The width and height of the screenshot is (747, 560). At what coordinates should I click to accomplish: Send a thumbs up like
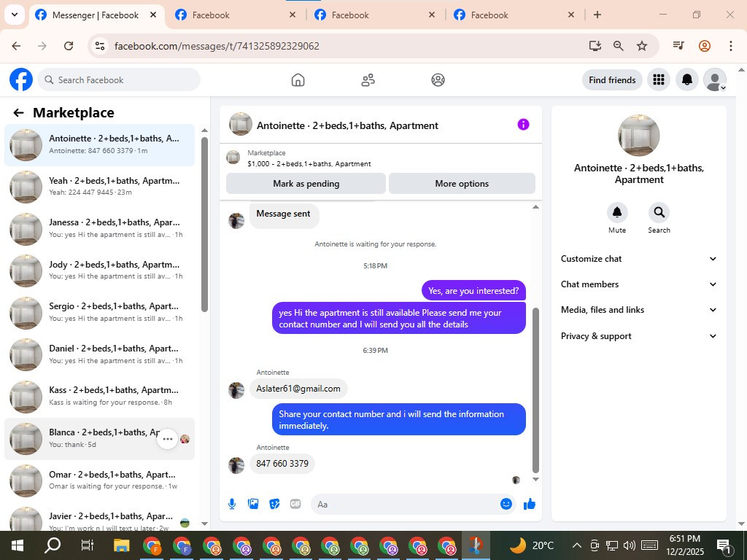[530, 504]
